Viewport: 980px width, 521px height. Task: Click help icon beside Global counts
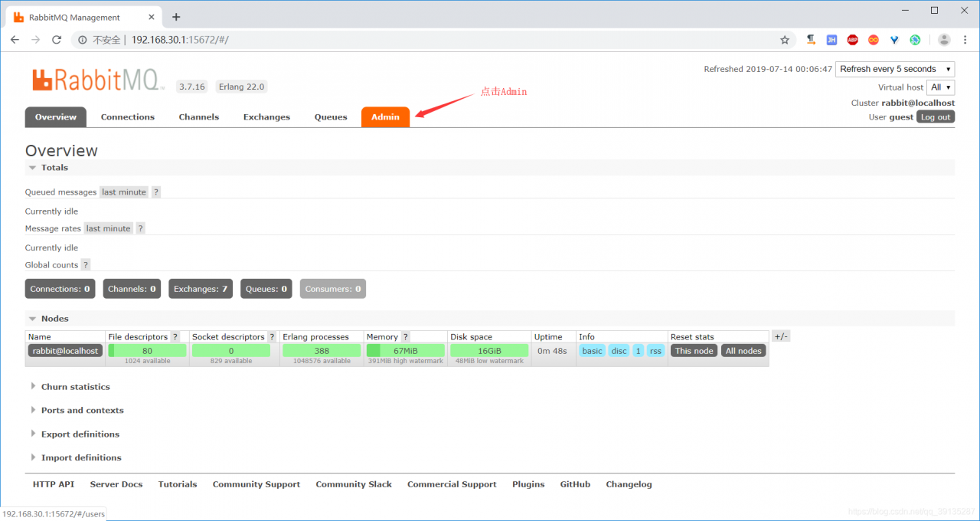pyautogui.click(x=86, y=265)
